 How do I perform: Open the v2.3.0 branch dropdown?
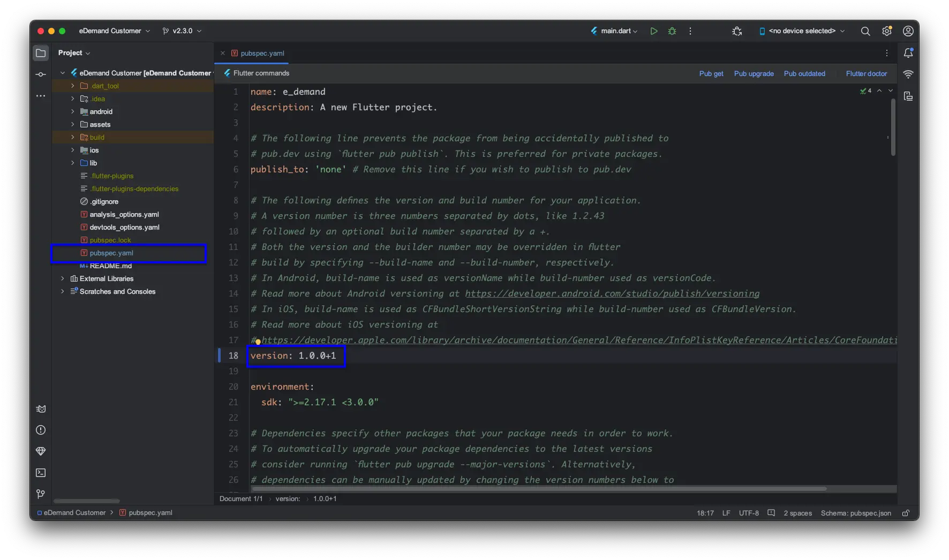(x=182, y=31)
